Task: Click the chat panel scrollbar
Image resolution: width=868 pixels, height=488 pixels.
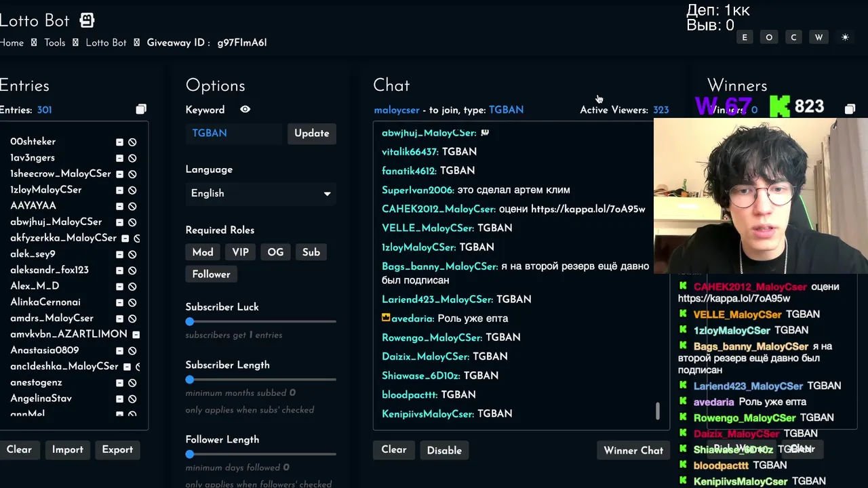Action: tap(657, 411)
